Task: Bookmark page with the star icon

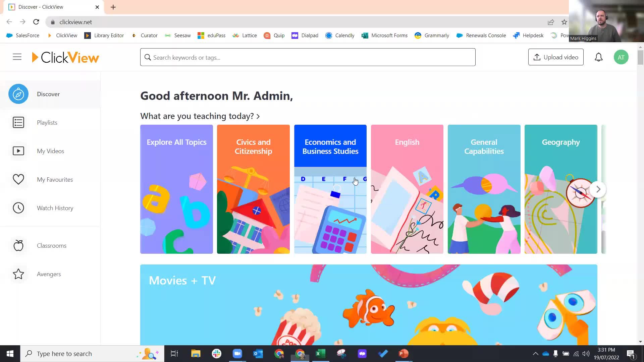Action: pyautogui.click(x=564, y=22)
